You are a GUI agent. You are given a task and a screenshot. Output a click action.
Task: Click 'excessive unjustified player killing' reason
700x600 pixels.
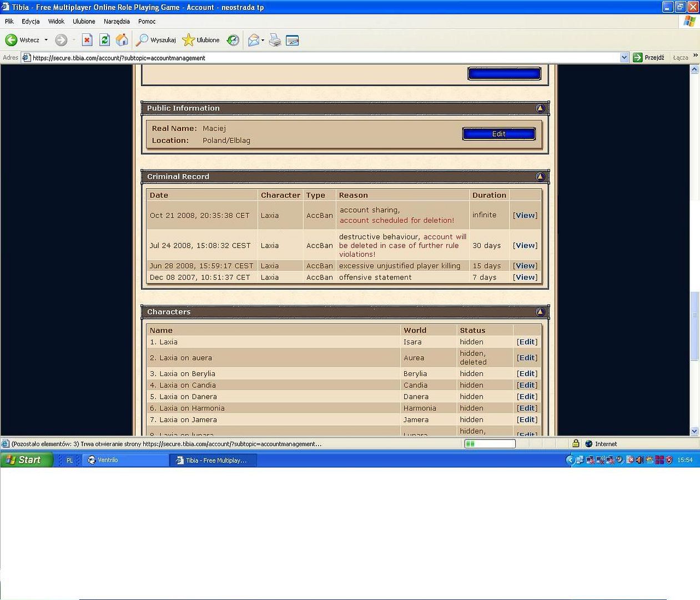click(x=400, y=266)
